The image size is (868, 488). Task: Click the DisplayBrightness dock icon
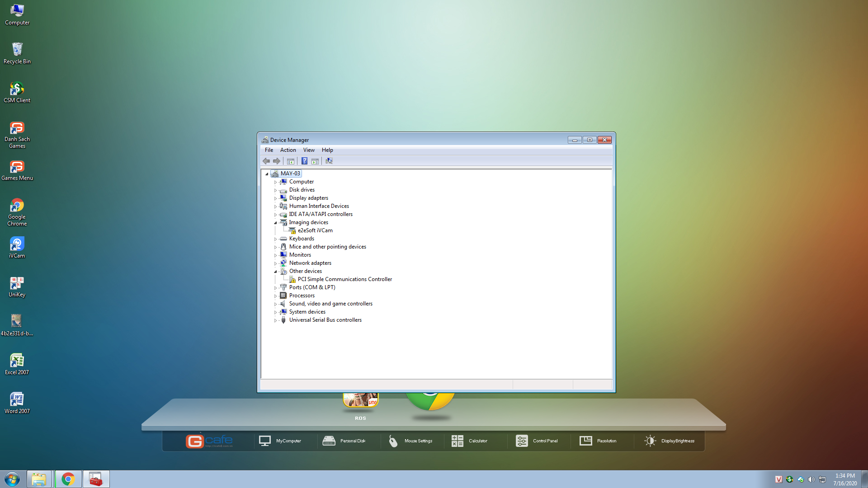coord(670,441)
